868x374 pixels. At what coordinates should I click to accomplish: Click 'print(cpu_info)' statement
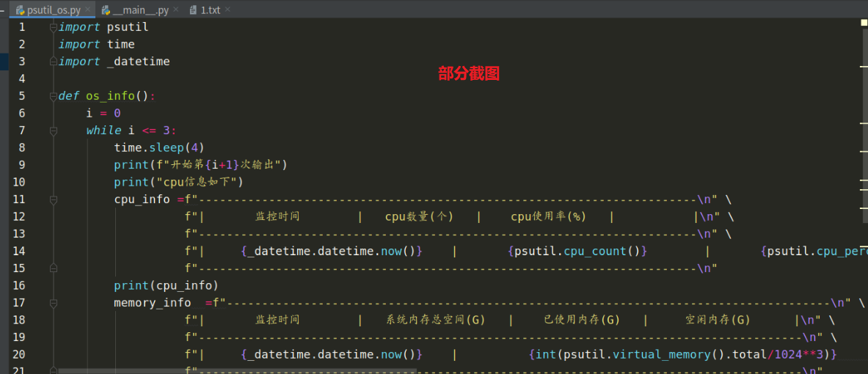[x=166, y=285]
